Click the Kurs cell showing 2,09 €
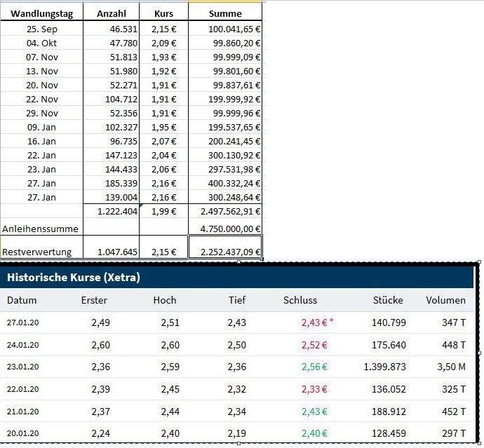The height and width of the screenshot is (448, 484). (x=164, y=43)
